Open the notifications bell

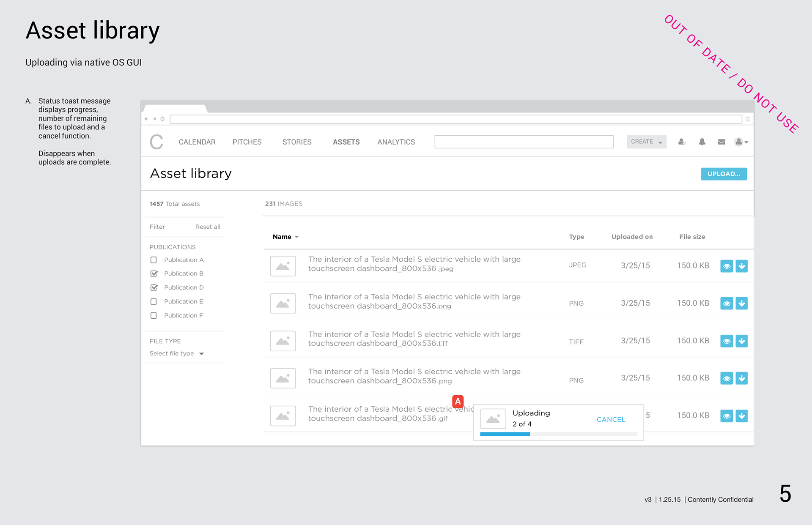click(702, 142)
